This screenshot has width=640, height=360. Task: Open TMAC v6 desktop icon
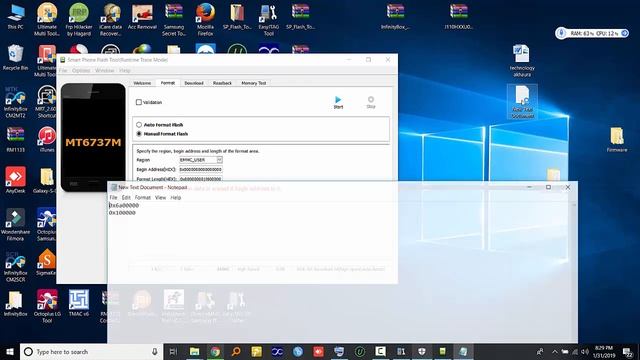click(79, 304)
